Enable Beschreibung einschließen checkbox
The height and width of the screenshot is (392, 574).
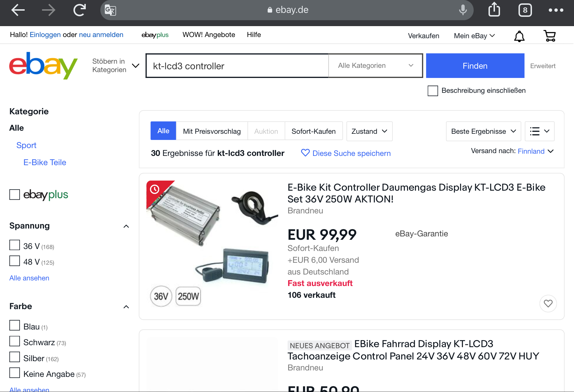click(x=433, y=91)
